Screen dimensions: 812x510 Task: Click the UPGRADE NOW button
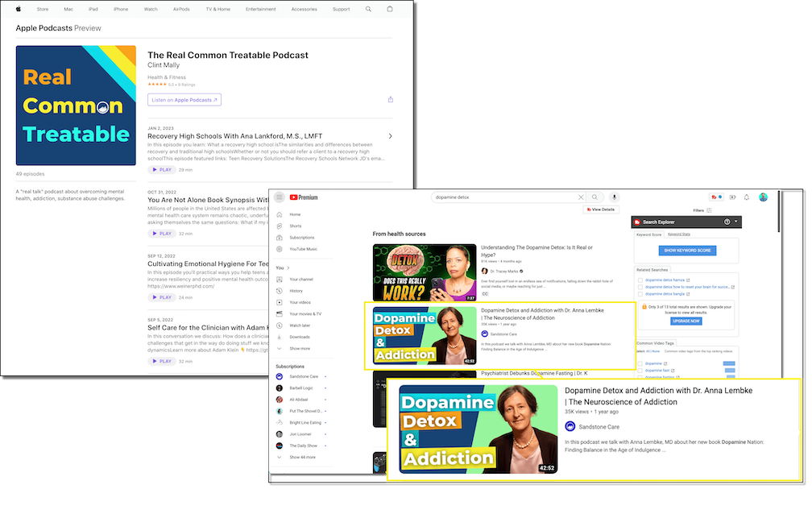pyautogui.click(x=686, y=321)
